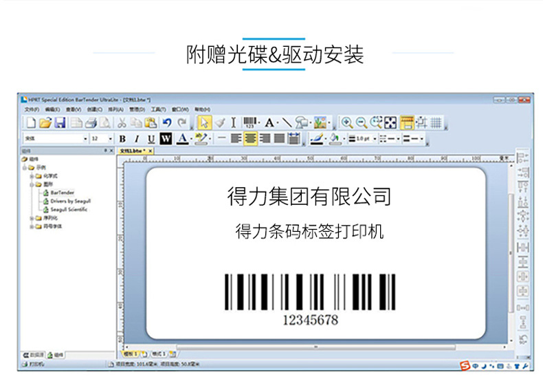Open the Window (W) menu
The height and width of the screenshot is (392, 543).
pos(180,109)
